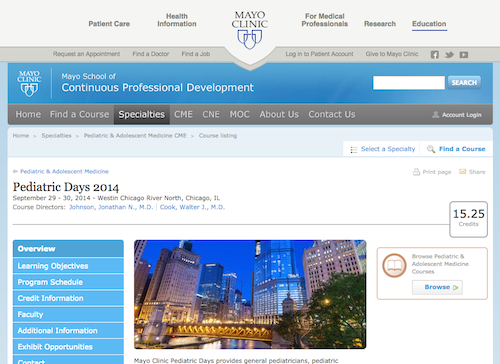Select the Specialties menu tab
This screenshot has height=364, width=500.
pos(142,114)
